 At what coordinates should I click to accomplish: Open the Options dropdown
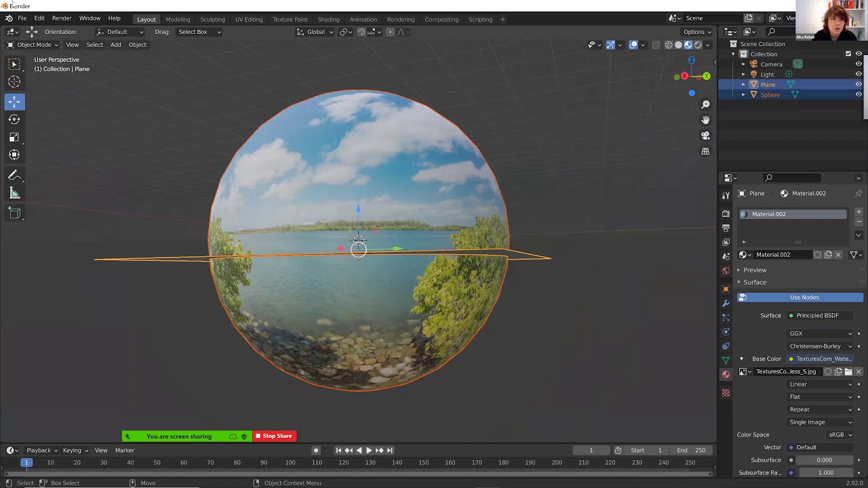696,32
